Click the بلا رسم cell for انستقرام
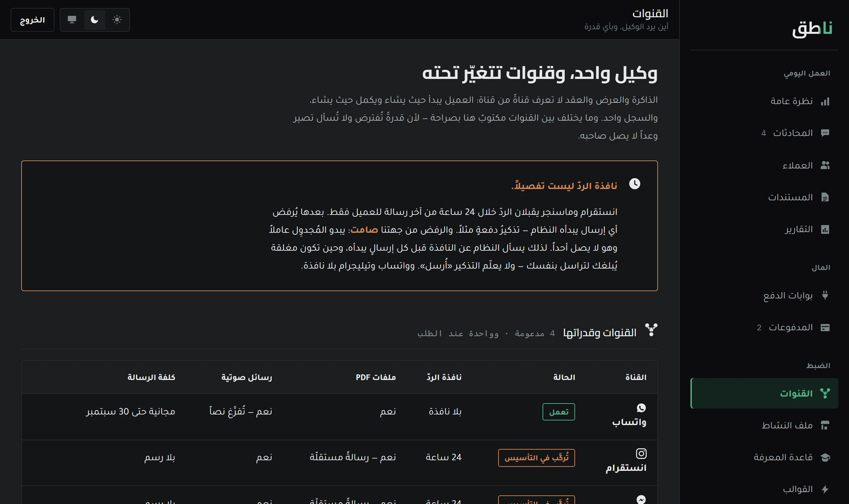The width and height of the screenshot is (849, 504). click(160, 458)
